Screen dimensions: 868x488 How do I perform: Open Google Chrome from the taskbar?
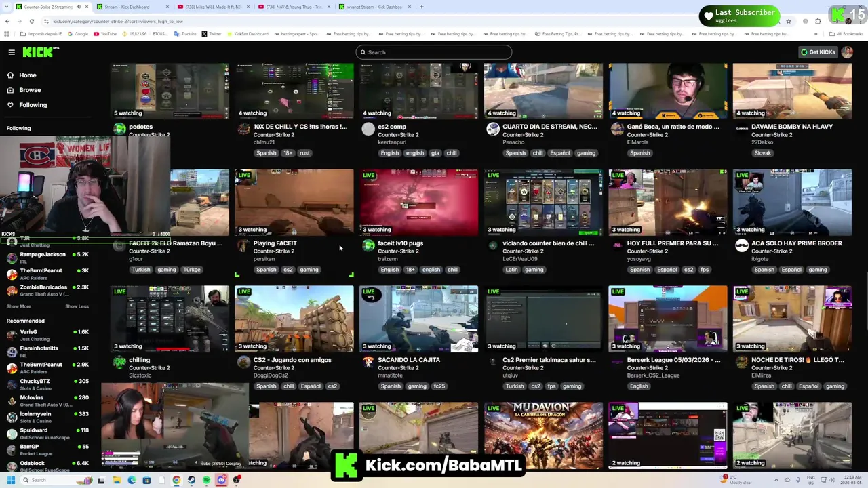[x=176, y=480]
